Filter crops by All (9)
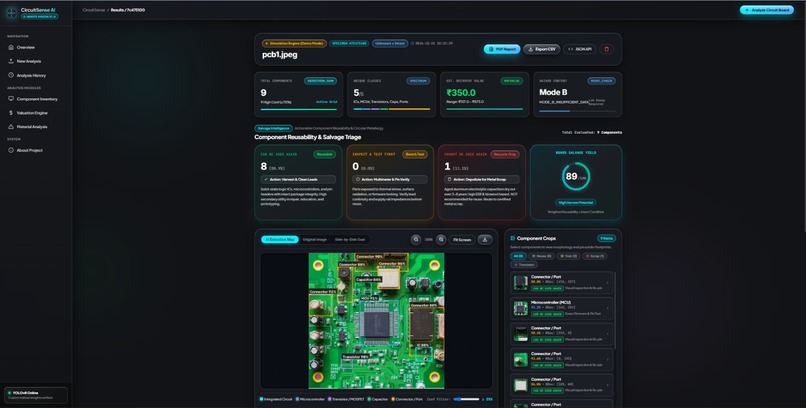The width and height of the screenshot is (806, 408). click(x=518, y=256)
